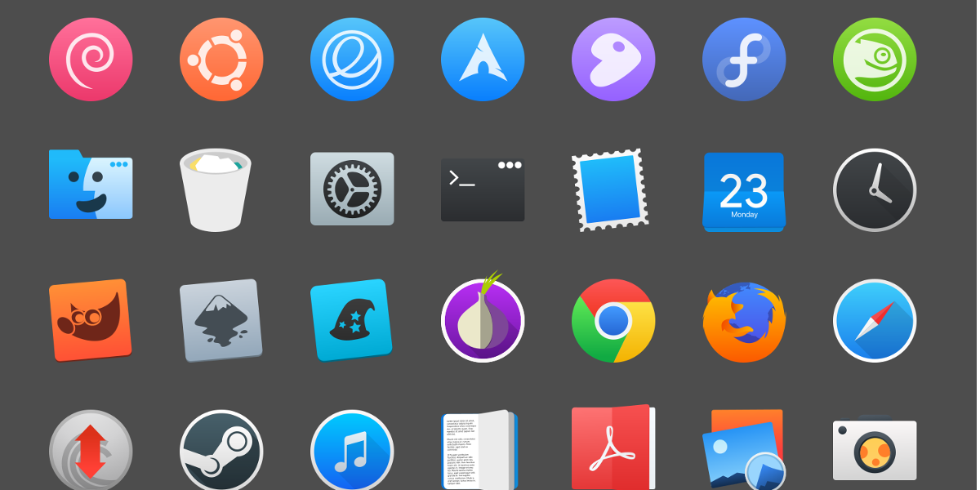This screenshot has height=490, width=980.
Task: Open the orange Ubuntu icon
Action: (221, 60)
